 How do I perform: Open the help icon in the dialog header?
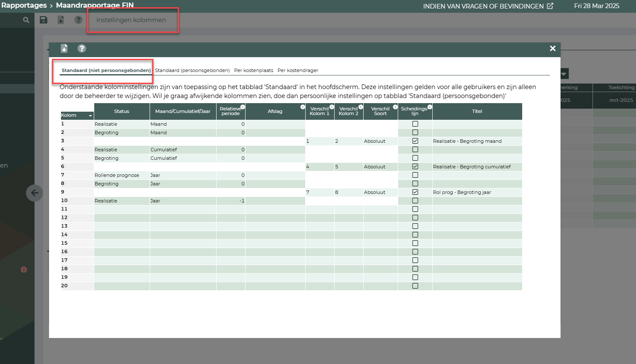82,49
